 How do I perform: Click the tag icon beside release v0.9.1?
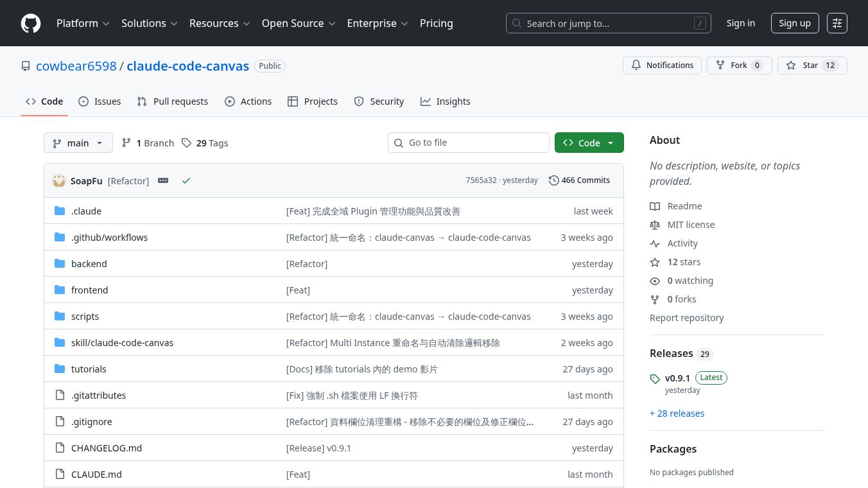click(x=655, y=379)
